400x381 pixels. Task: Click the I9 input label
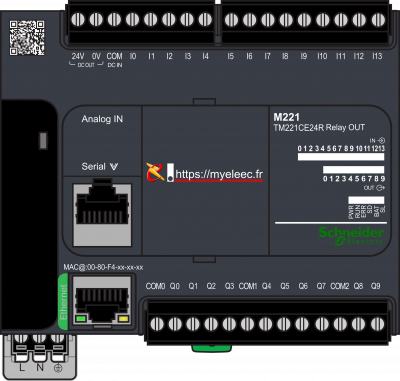[x=304, y=56]
